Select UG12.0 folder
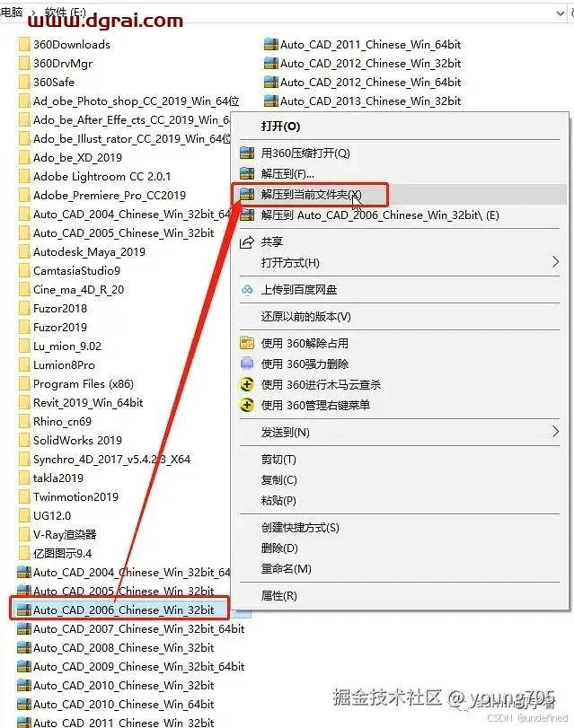The width and height of the screenshot is (574, 728). coord(45,516)
